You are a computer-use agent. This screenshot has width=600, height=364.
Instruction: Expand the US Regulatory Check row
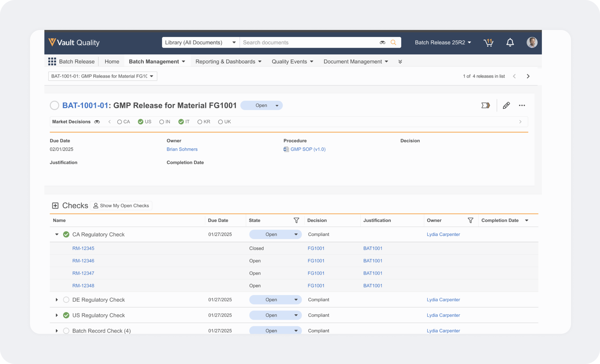click(x=57, y=315)
